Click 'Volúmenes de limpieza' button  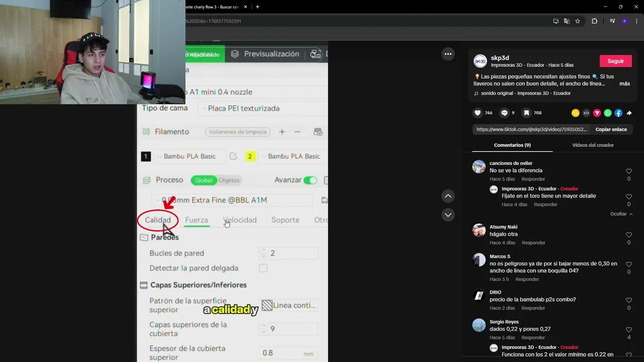[x=238, y=132]
